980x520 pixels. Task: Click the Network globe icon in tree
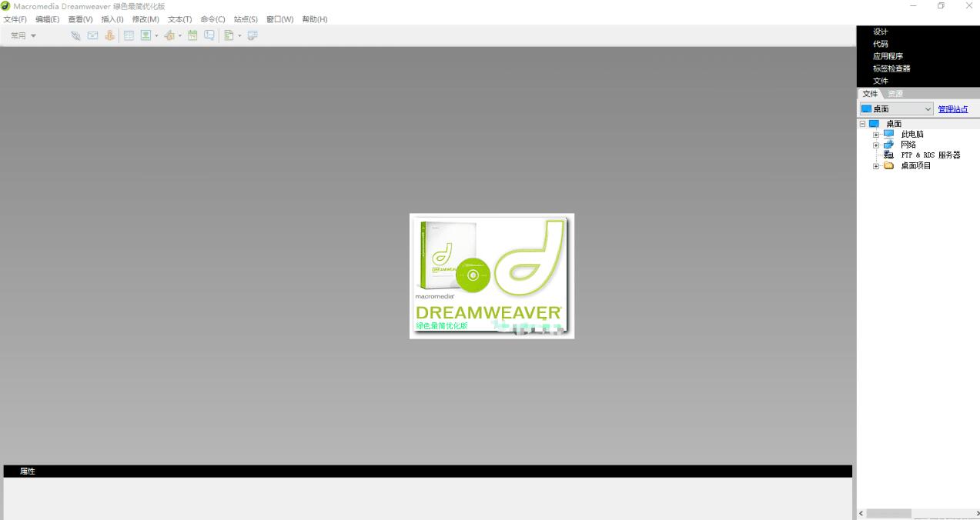coord(889,145)
